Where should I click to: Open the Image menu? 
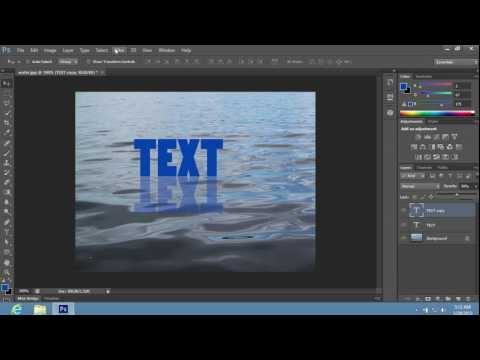(50, 50)
